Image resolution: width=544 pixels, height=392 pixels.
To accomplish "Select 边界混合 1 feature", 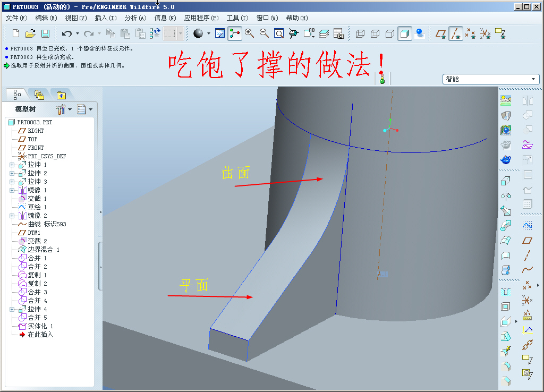I will point(39,250).
